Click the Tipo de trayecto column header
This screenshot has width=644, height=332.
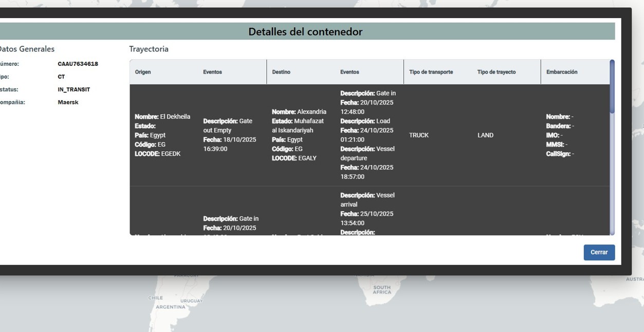(x=496, y=72)
